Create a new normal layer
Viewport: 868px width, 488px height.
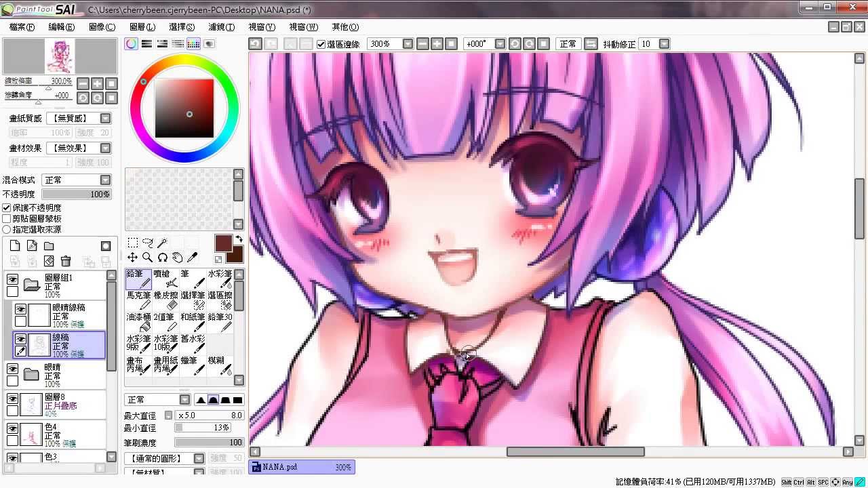(x=15, y=246)
